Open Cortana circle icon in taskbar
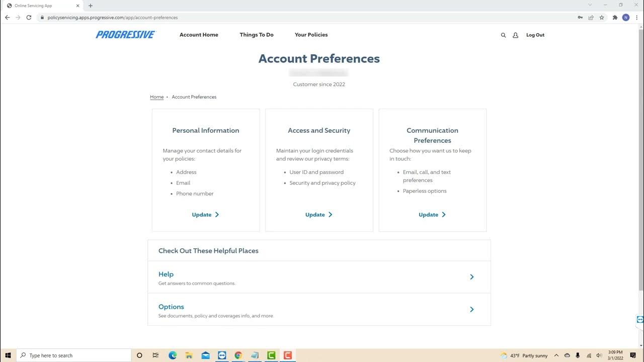 [139, 355]
